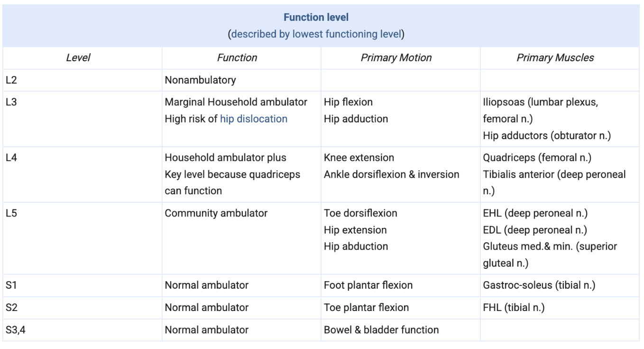Click the 'Function level' table title
The image size is (644, 349).
[316, 18]
